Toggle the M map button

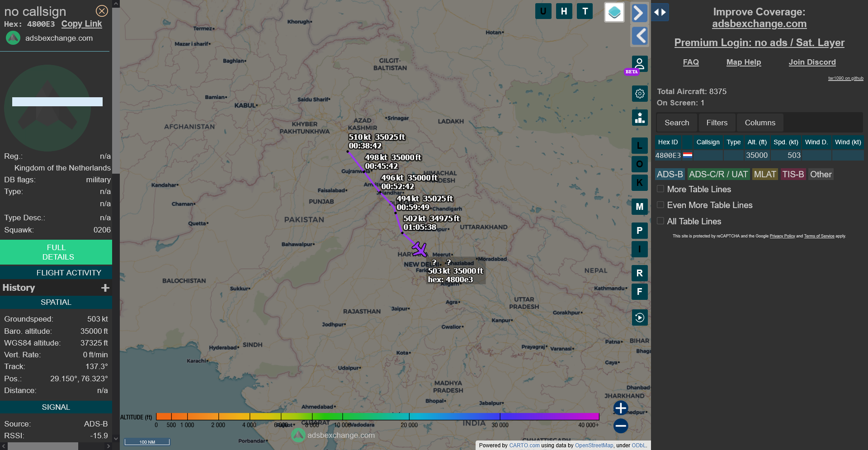pos(639,207)
